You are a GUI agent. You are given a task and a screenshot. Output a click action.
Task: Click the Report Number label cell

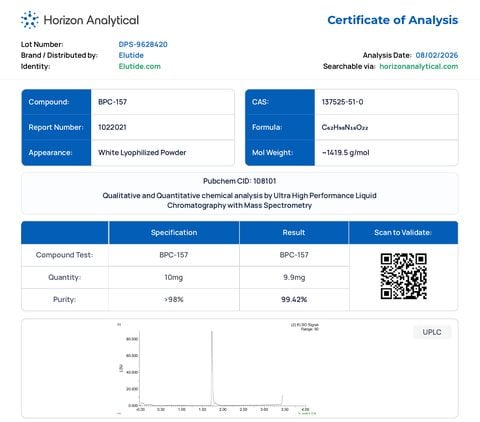[x=56, y=127]
